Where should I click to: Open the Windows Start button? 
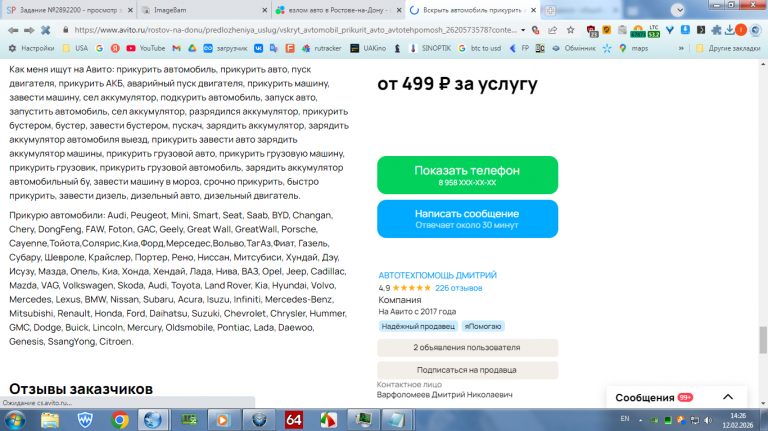15,420
